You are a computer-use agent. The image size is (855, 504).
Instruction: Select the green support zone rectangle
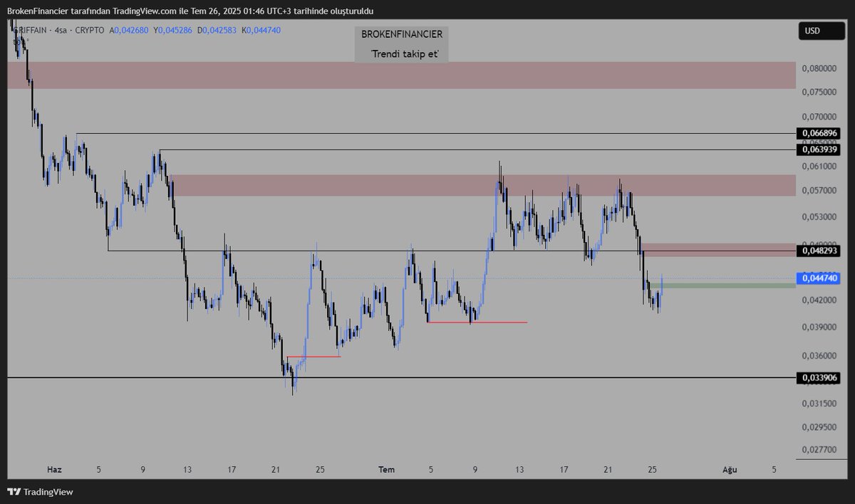721,285
